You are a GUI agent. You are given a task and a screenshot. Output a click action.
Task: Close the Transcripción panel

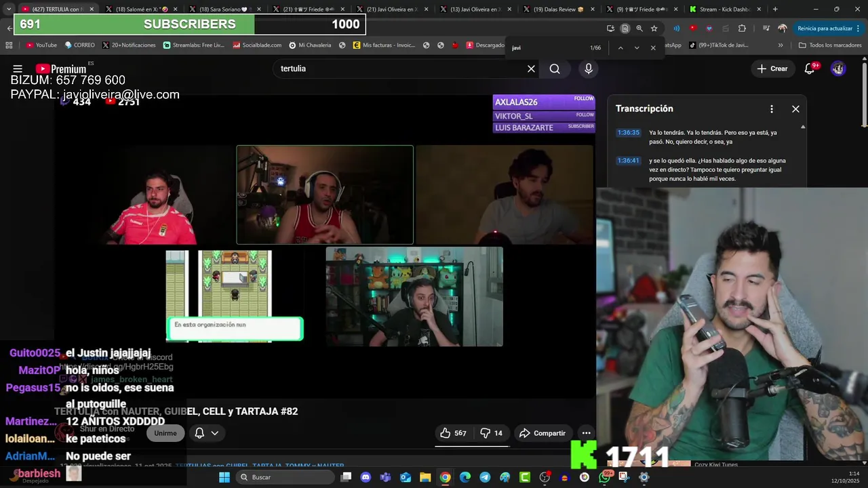coord(795,108)
